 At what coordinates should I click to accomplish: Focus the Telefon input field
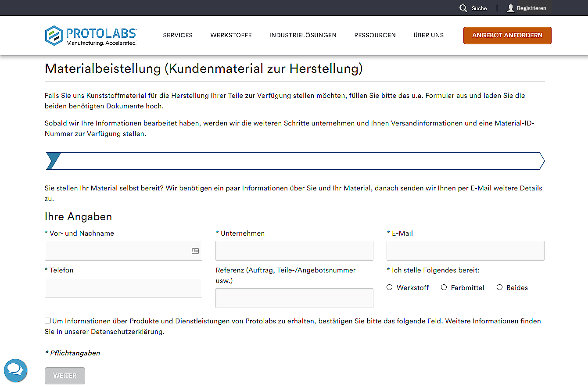[123, 287]
